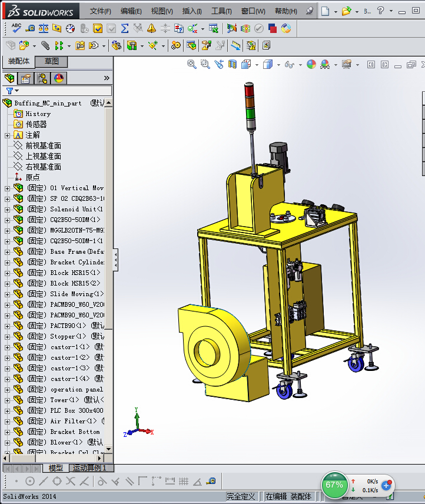Click the spell check ABC icon
Viewport: 425px width, 504px height.
[x=16, y=28]
